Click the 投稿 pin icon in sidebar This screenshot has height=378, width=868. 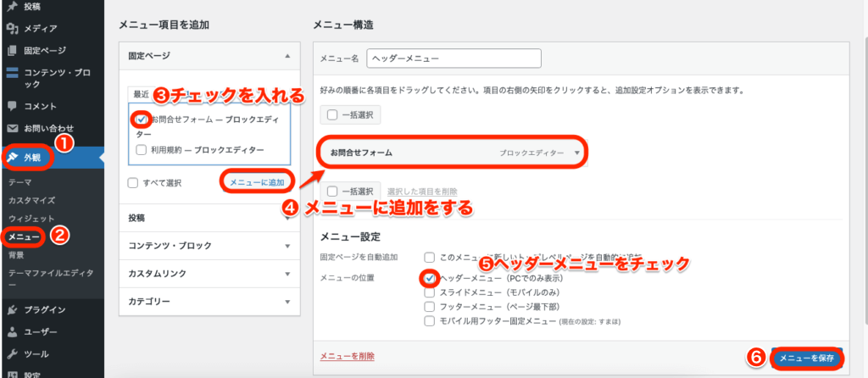tap(12, 7)
